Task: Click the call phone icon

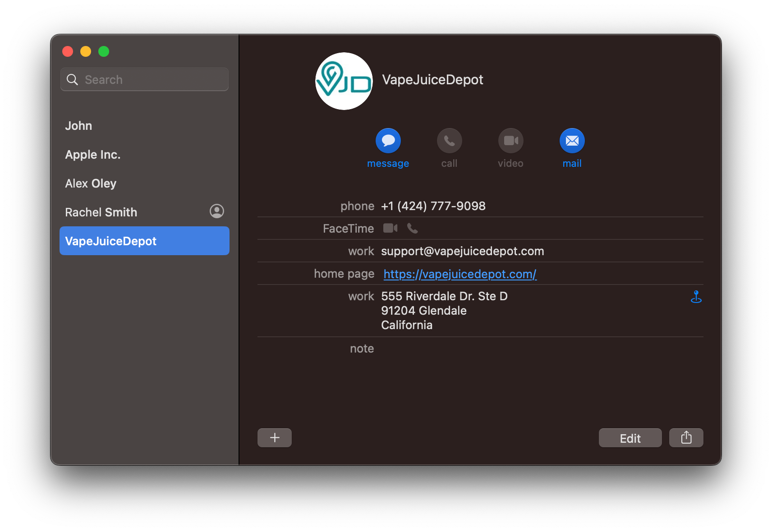Action: click(x=449, y=141)
